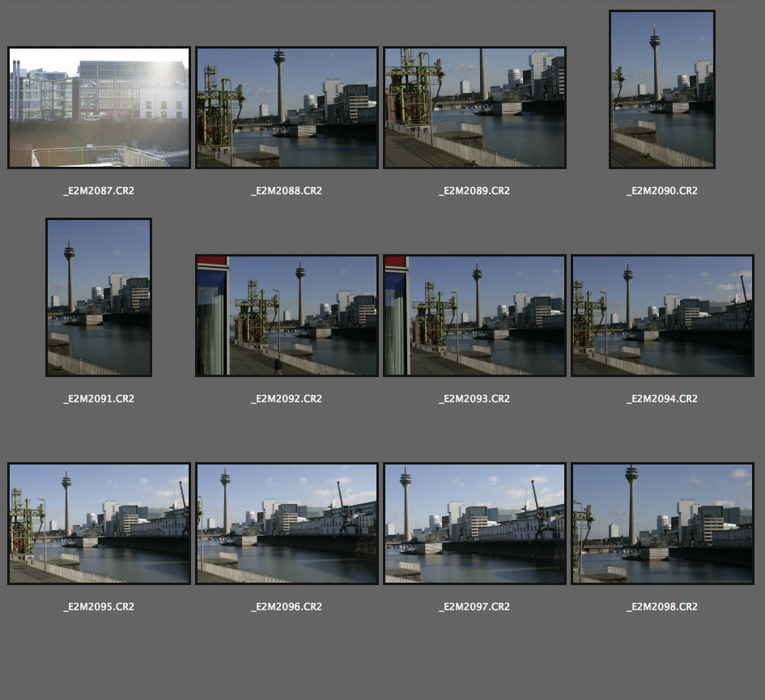The height and width of the screenshot is (700, 765).
Task: Click the filename label _E2M2087.CR2
Action: coord(99,191)
